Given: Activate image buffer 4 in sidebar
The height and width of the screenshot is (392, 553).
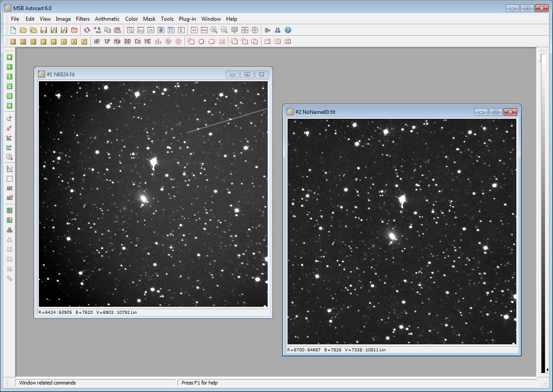Looking at the screenshot, I should [x=9, y=106].
